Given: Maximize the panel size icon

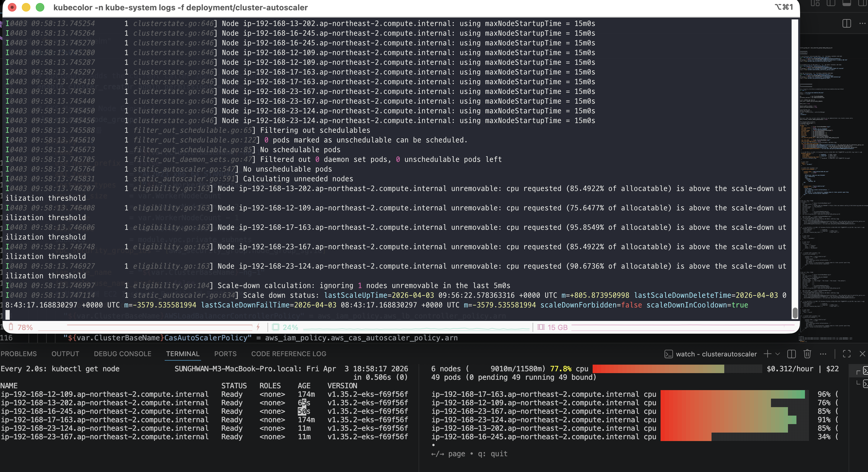Looking at the screenshot, I should click(x=846, y=354).
